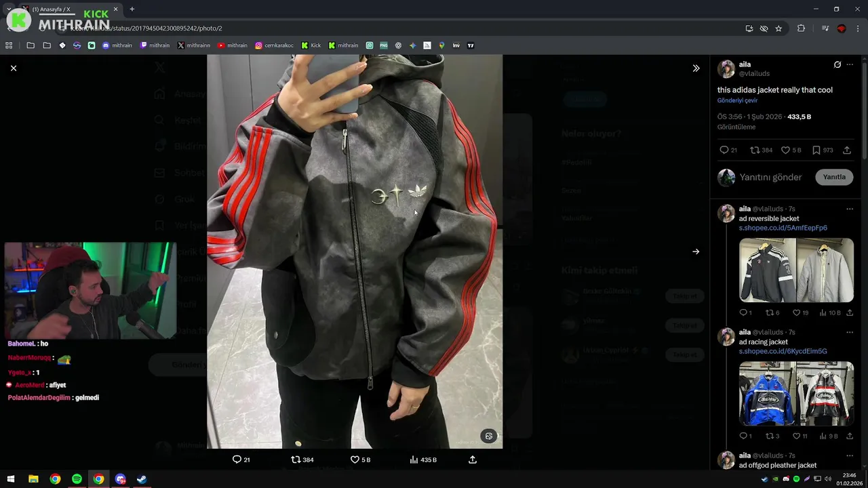
Task: Like the post via sidebar 5 B heart
Action: tap(785, 150)
